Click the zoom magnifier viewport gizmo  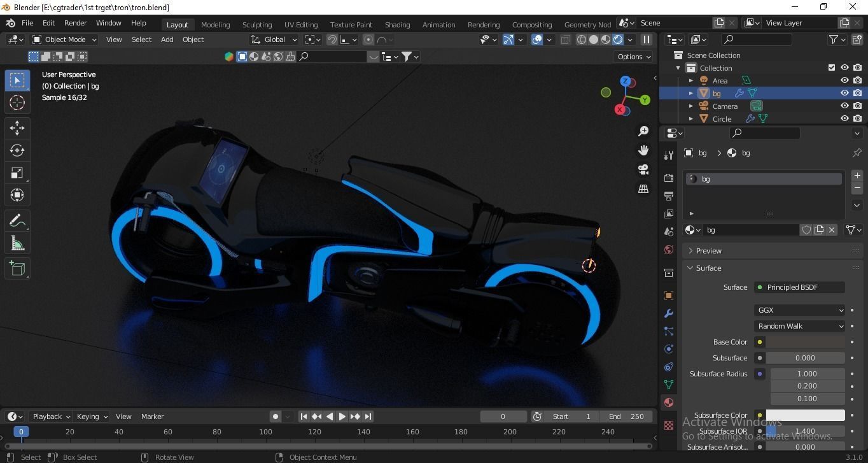643,131
